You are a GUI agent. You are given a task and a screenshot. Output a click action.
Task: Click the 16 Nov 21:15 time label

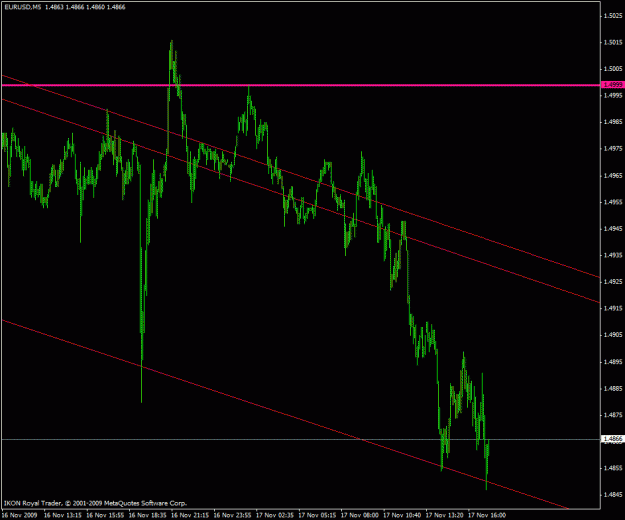(x=190, y=515)
